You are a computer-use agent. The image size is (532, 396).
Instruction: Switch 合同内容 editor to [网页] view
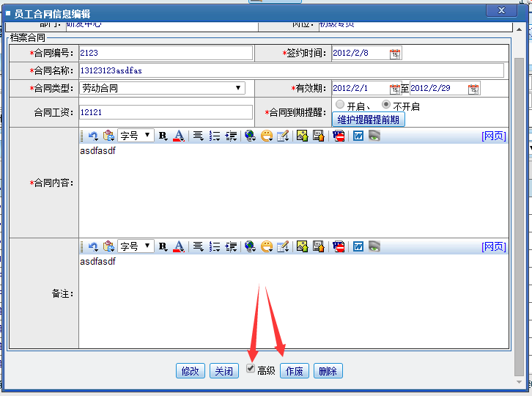tap(493, 136)
